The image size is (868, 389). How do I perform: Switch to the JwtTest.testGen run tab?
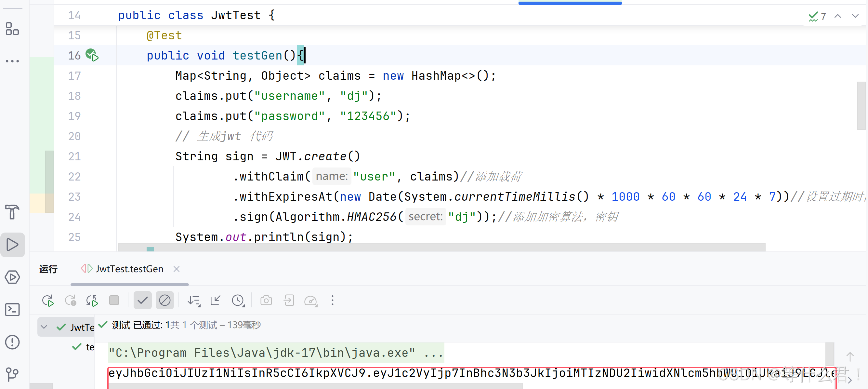(x=129, y=269)
